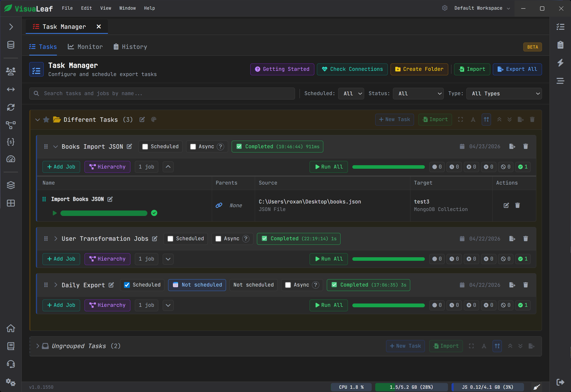Click Async help icon for Daily Export
The height and width of the screenshot is (392, 571).
click(315, 285)
